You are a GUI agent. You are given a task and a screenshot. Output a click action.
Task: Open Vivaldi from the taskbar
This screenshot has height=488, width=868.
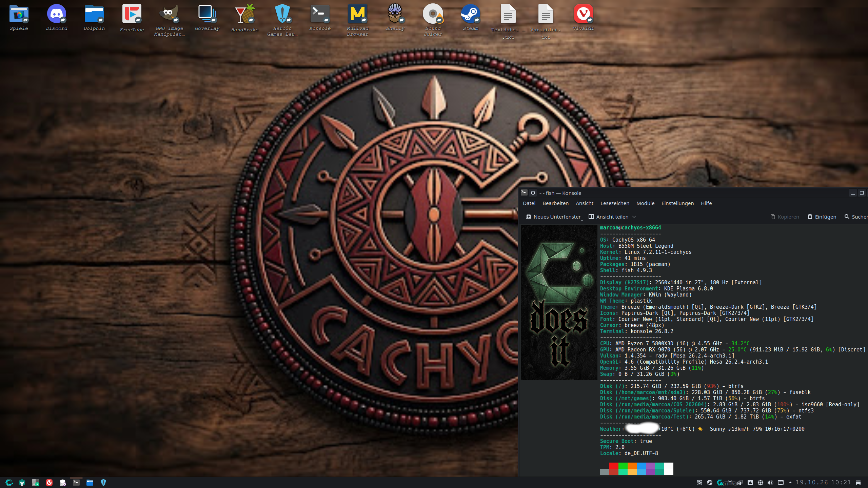click(x=49, y=483)
